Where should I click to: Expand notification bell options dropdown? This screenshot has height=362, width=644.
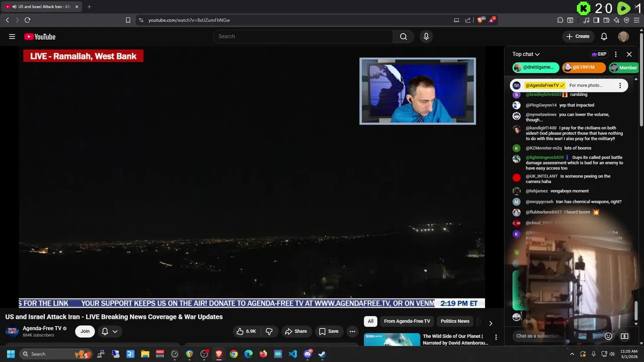point(115,331)
